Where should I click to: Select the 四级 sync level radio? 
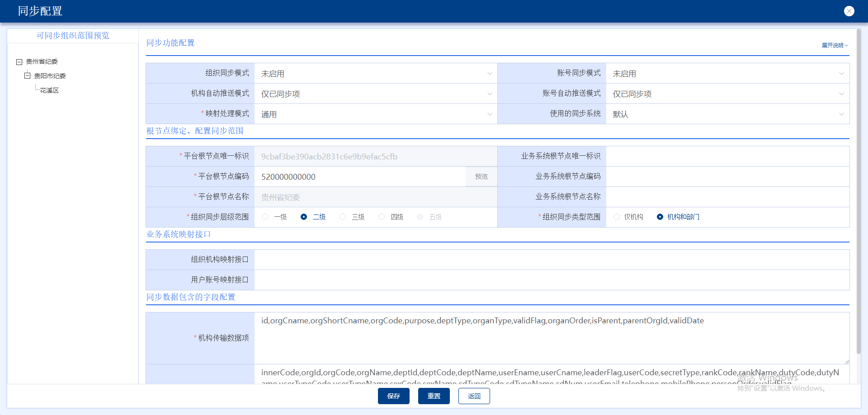coord(382,217)
